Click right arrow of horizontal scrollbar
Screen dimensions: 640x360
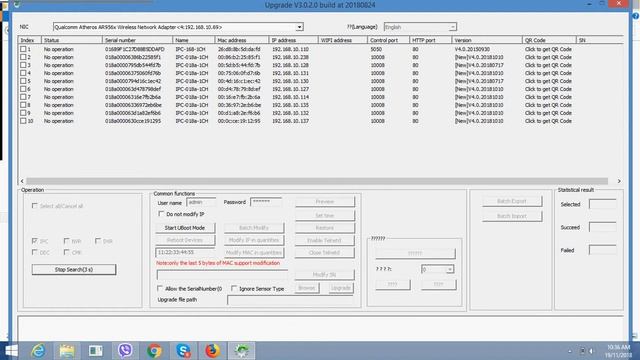[x=619, y=181]
